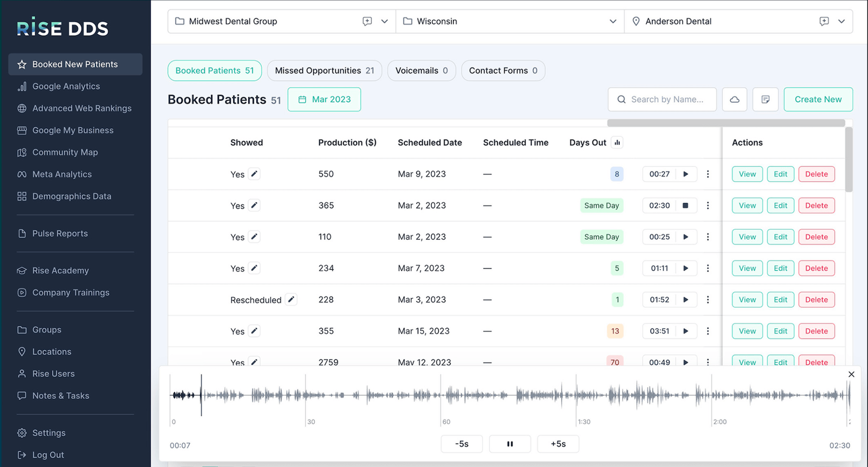Edit Showed status for production 355 row
Viewport: 868px width, 467px height.
[254, 331]
